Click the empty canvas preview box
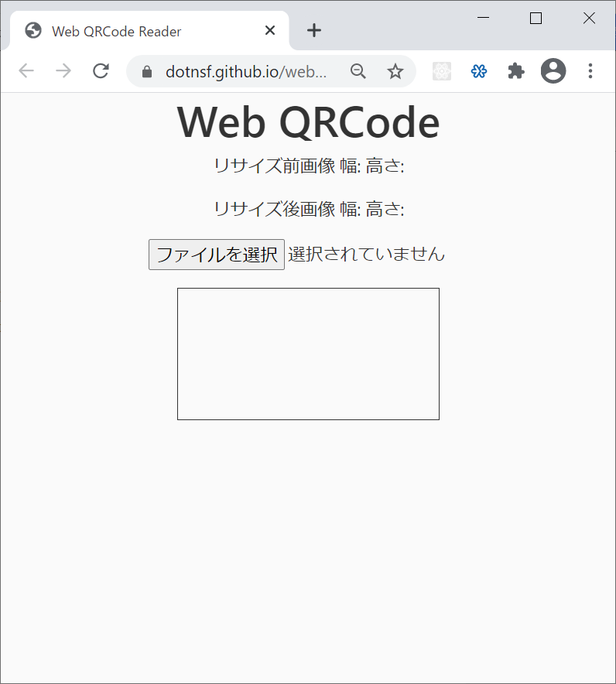 point(309,354)
